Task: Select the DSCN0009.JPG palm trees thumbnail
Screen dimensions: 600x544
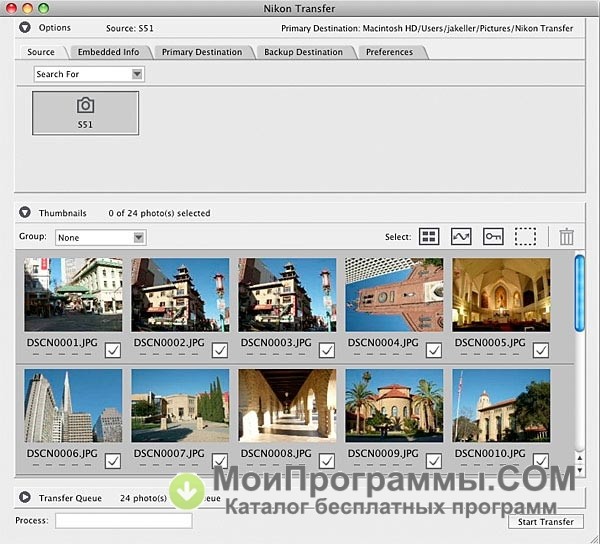Action: tap(395, 406)
